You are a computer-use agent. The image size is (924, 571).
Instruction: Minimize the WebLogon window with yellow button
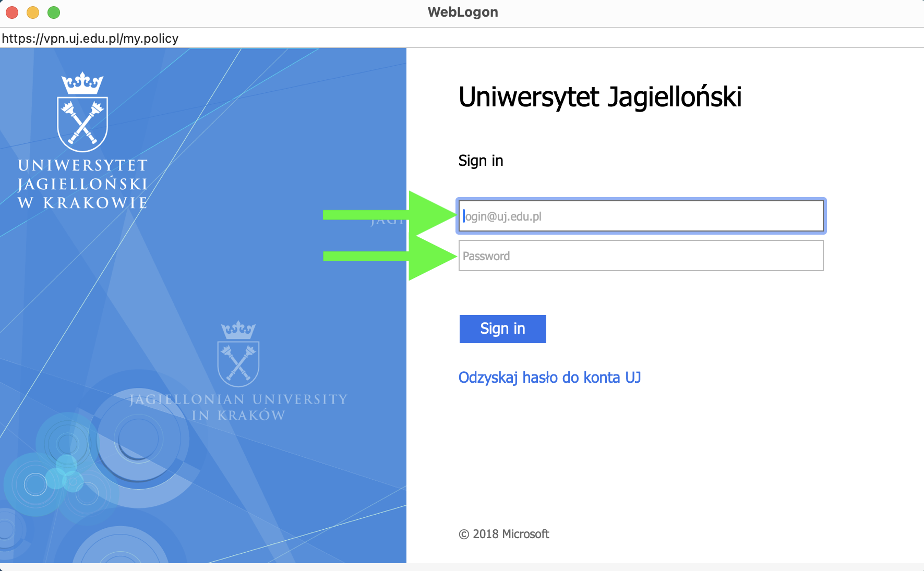33,12
